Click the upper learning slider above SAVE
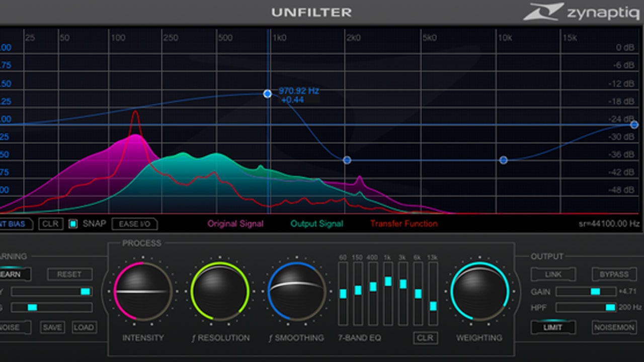The width and height of the screenshot is (644, 362). (52, 292)
